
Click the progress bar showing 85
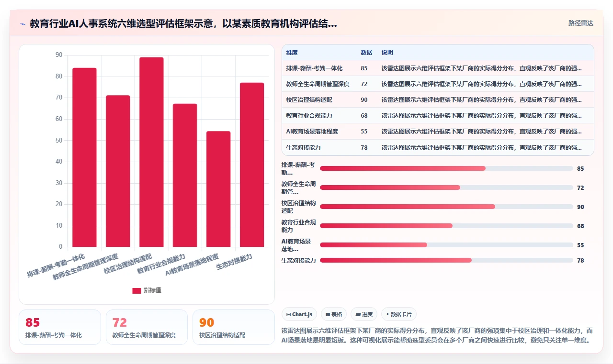click(x=446, y=168)
